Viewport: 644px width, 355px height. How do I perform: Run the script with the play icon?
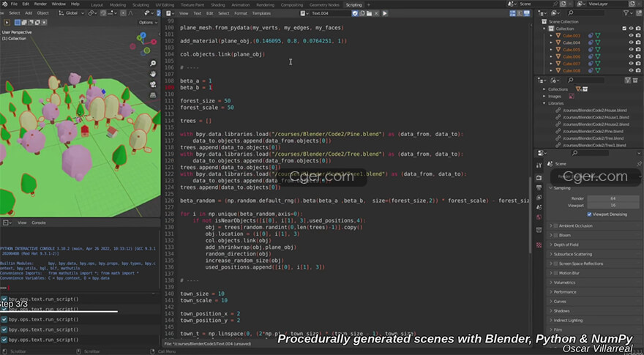tap(385, 13)
